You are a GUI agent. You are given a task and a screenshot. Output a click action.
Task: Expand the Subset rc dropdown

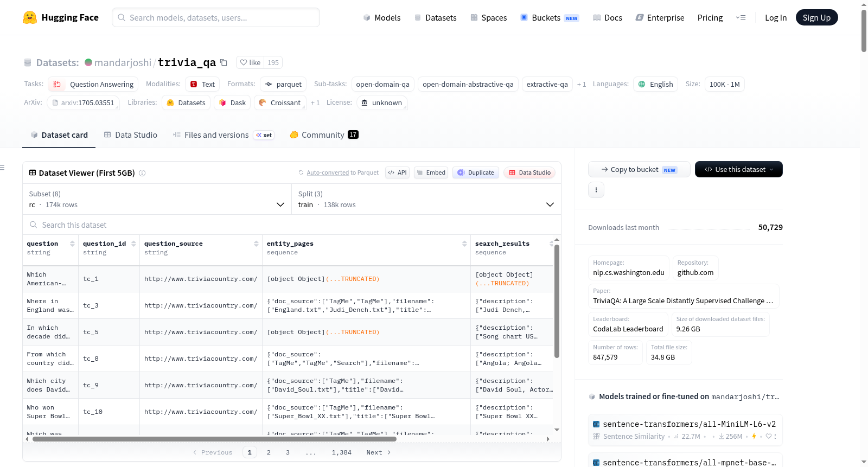coord(157,199)
